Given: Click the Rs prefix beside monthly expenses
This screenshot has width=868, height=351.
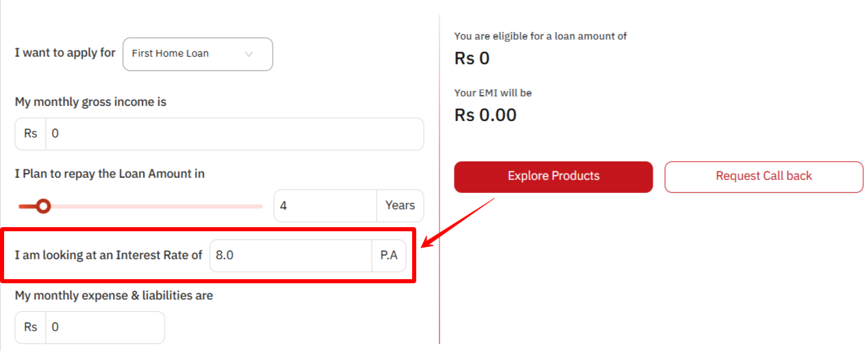Looking at the screenshot, I should point(31,328).
